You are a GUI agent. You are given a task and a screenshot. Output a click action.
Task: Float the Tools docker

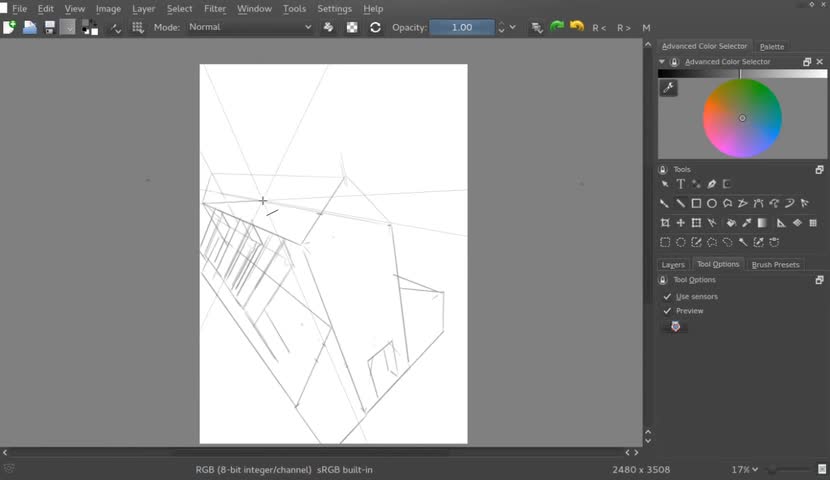click(819, 170)
